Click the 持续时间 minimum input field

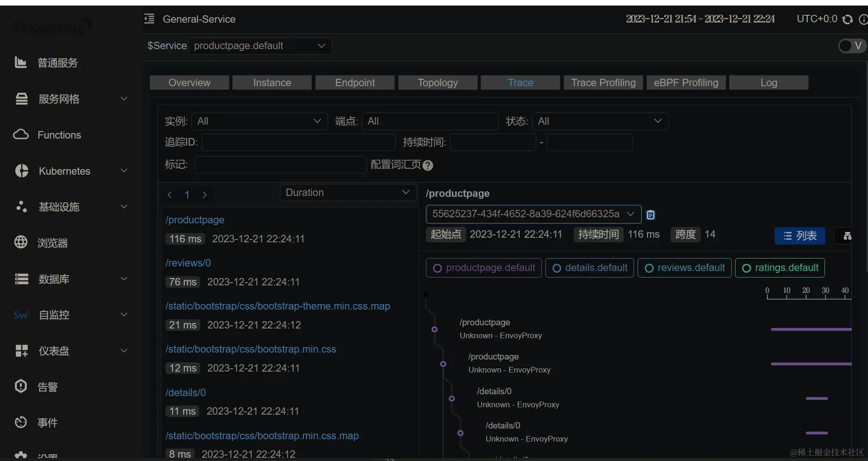tap(493, 142)
